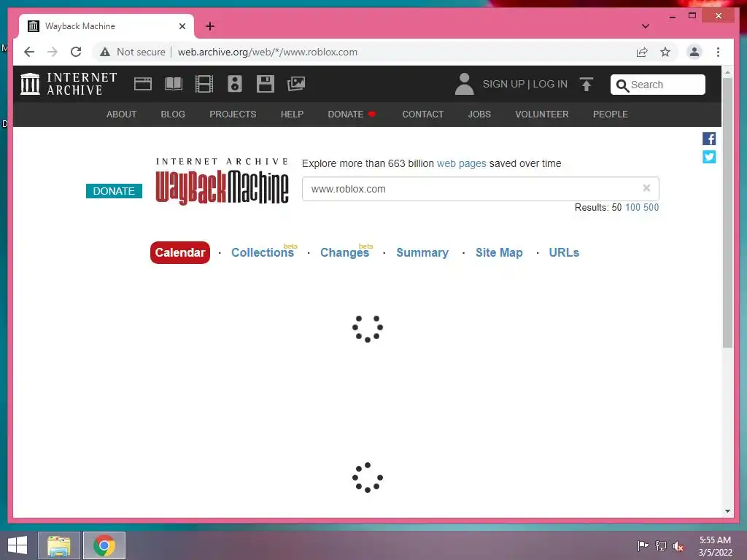Open the ABOUT menu item
The image size is (747, 560).
tap(122, 114)
